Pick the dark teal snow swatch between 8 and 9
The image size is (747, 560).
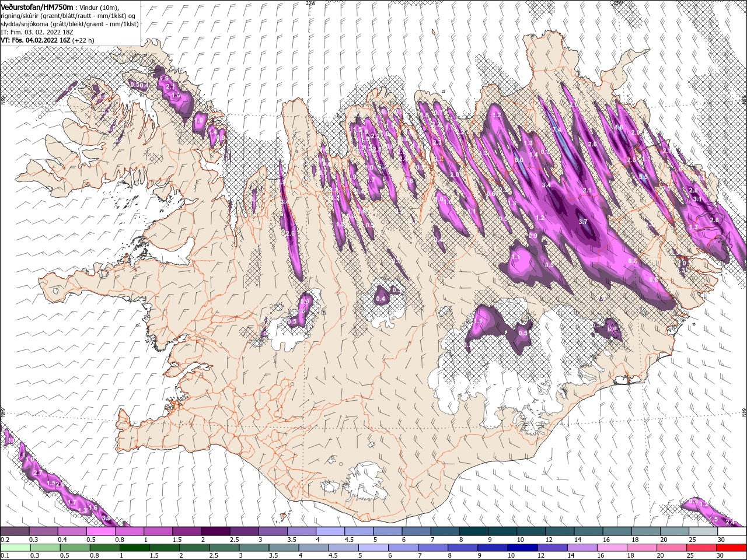(473, 531)
